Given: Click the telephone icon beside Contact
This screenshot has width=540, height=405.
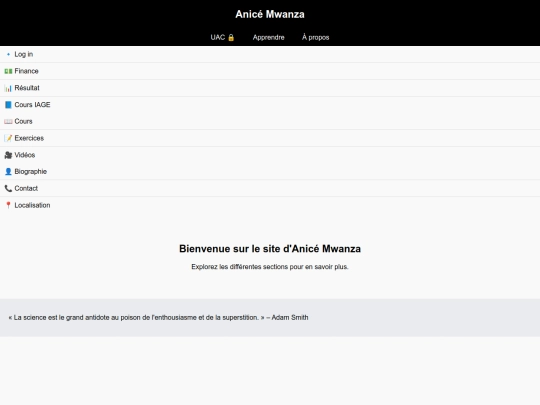Looking at the screenshot, I should [8, 188].
